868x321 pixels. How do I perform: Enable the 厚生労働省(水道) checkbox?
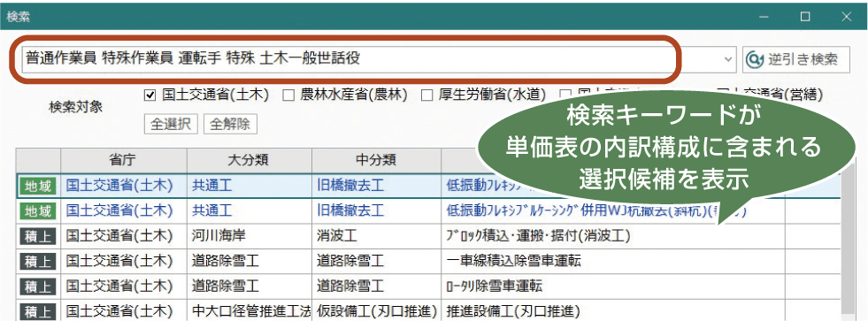[x=426, y=96]
